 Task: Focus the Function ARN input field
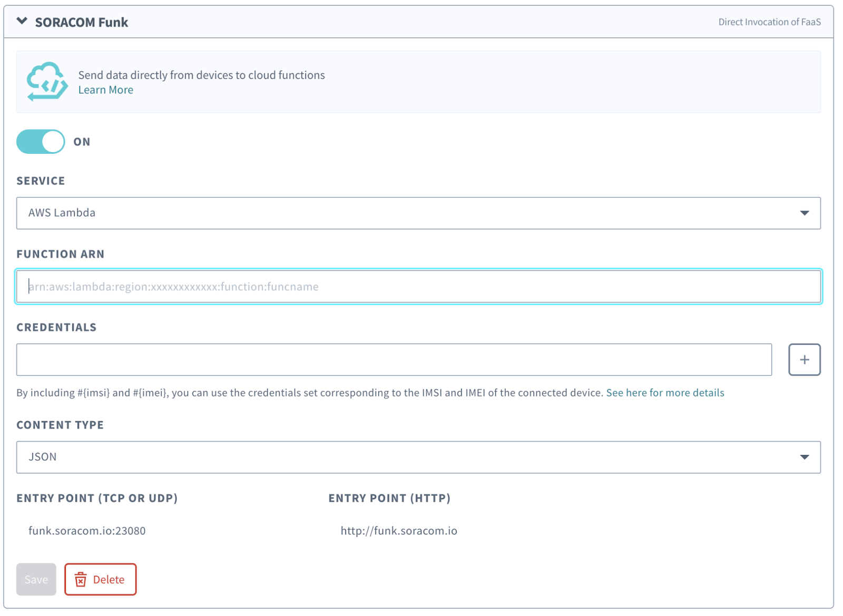pyautogui.click(x=418, y=286)
